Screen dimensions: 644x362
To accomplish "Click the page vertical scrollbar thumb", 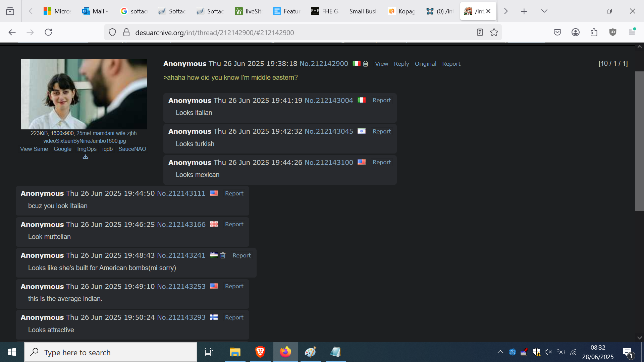I will (639, 141).
